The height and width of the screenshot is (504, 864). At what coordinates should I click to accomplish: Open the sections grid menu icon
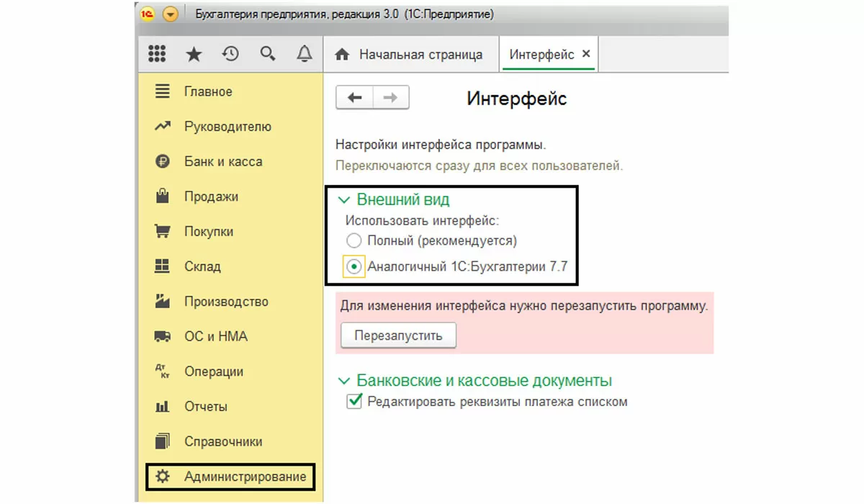(x=156, y=54)
